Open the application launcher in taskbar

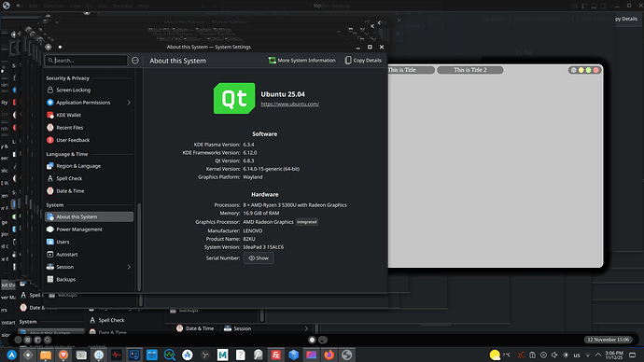[x=11, y=355]
